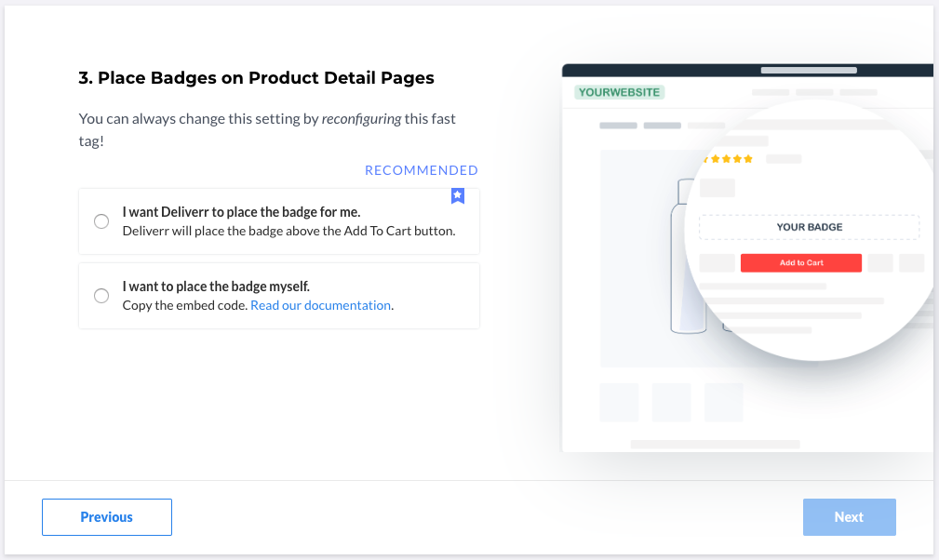Click the description 'Deliverr will place the badge above the Add To Cart button.'
Image resolution: width=939 pixels, height=560 pixels.
pyautogui.click(x=288, y=231)
